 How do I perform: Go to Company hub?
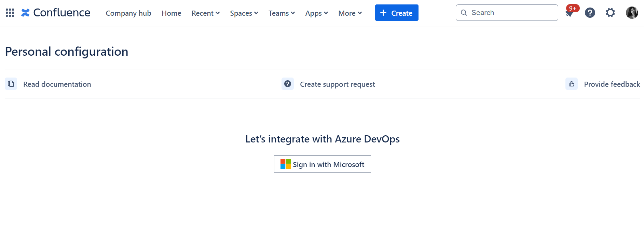(x=128, y=13)
